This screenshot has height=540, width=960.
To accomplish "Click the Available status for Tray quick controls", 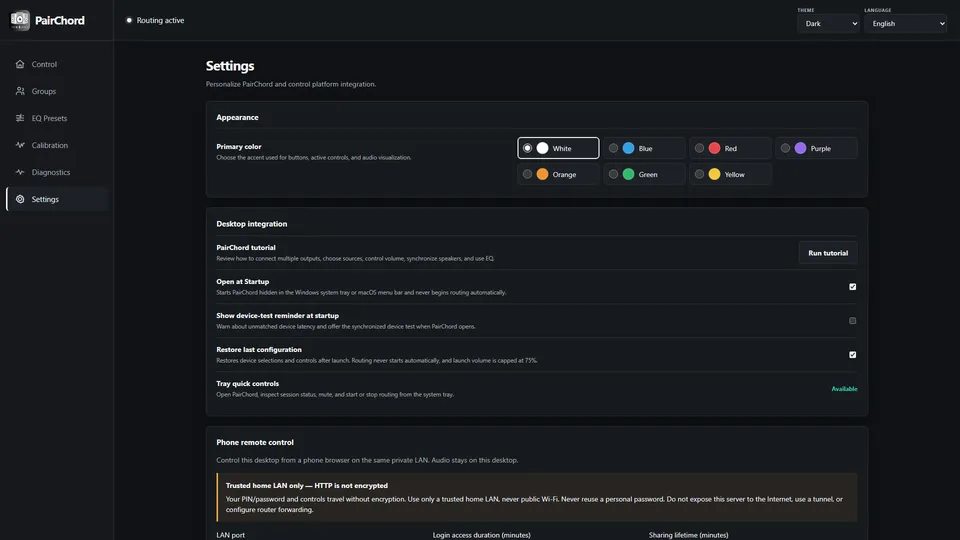I will coord(844,389).
